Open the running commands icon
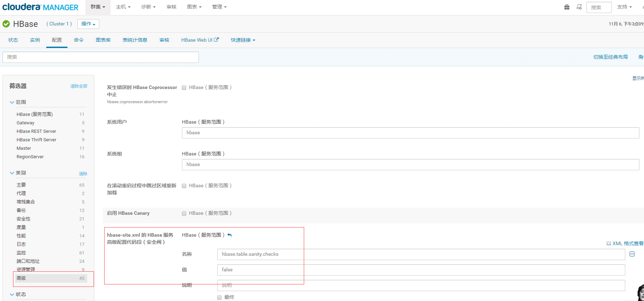The image size is (644, 301). click(579, 7)
